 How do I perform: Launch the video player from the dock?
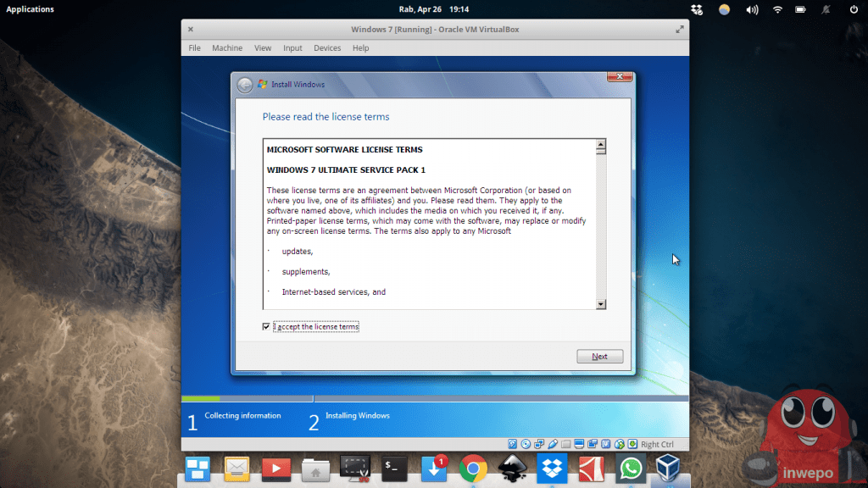[276, 469]
